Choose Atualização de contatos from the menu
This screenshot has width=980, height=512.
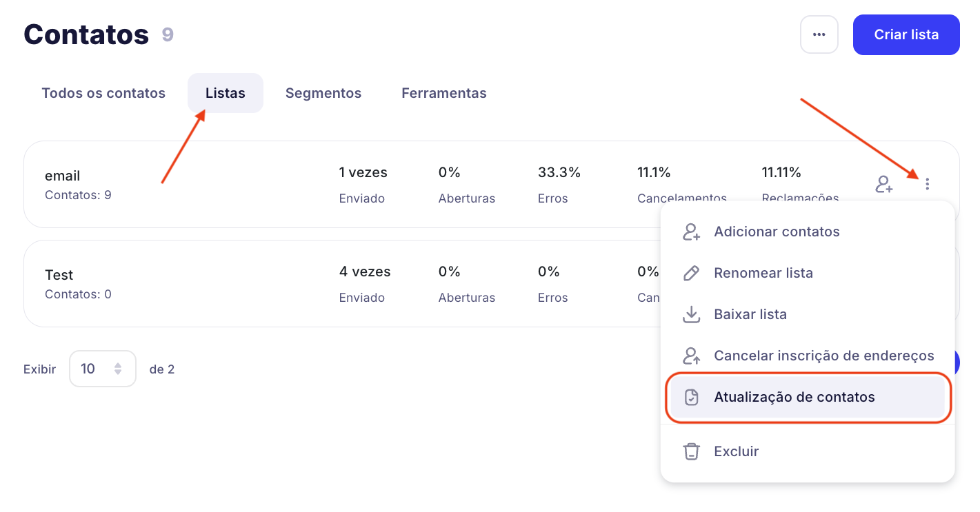tap(794, 398)
